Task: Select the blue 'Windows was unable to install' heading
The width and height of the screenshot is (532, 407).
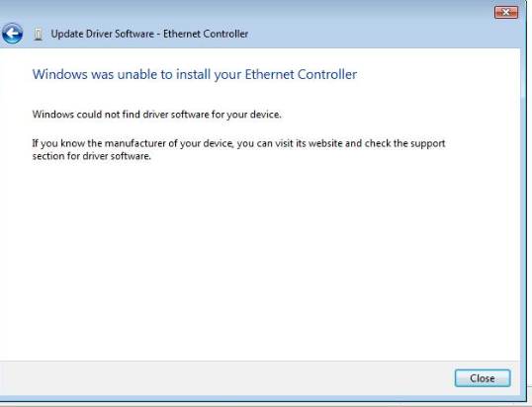Action: point(194,74)
